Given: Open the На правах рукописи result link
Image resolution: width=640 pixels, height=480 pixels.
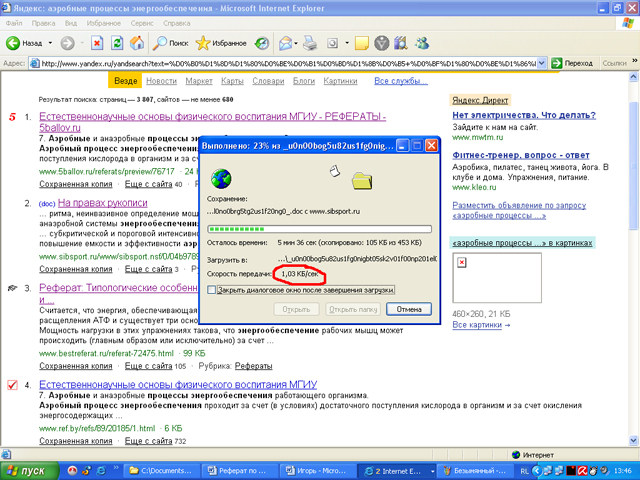Looking at the screenshot, I should [x=102, y=203].
